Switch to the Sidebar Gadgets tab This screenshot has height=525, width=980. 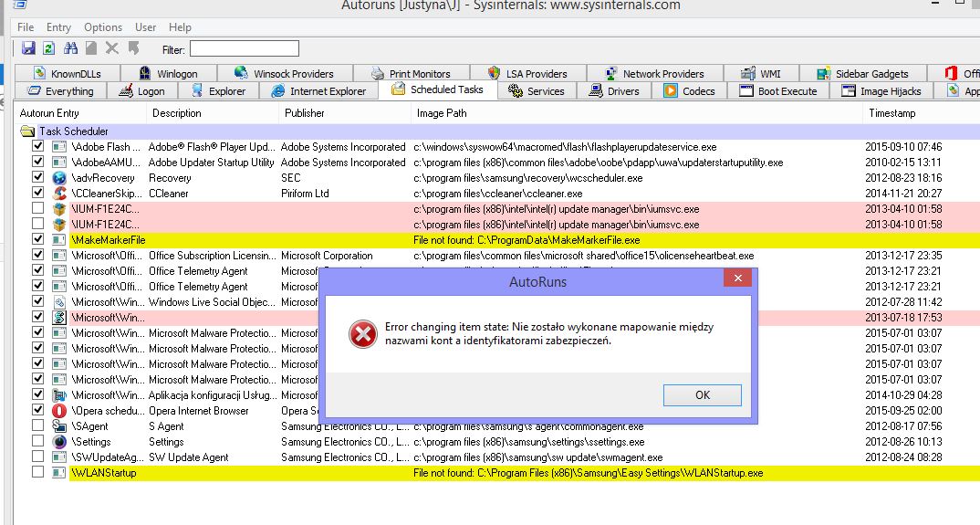click(863, 73)
